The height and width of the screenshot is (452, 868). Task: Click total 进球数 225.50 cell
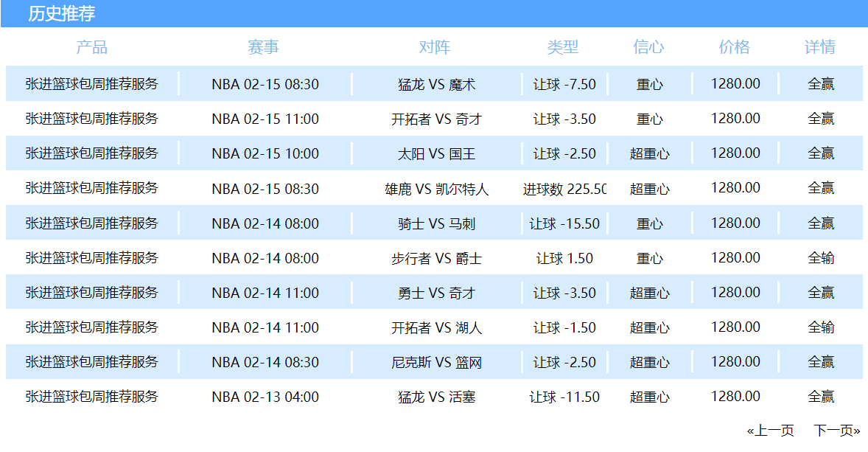click(x=564, y=189)
